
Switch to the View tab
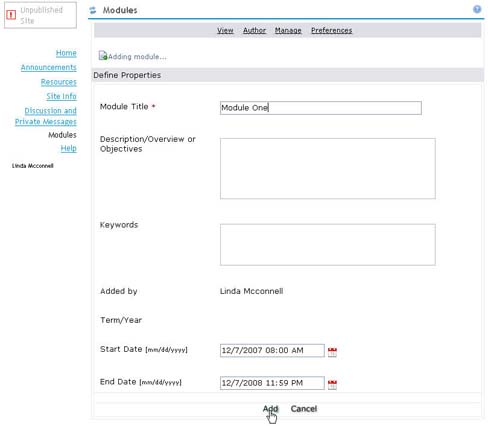point(225,30)
